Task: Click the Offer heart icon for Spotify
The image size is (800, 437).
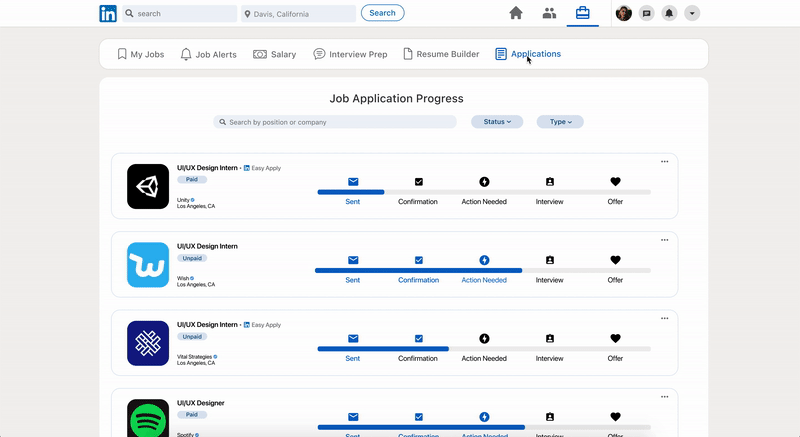Action: tap(615, 417)
